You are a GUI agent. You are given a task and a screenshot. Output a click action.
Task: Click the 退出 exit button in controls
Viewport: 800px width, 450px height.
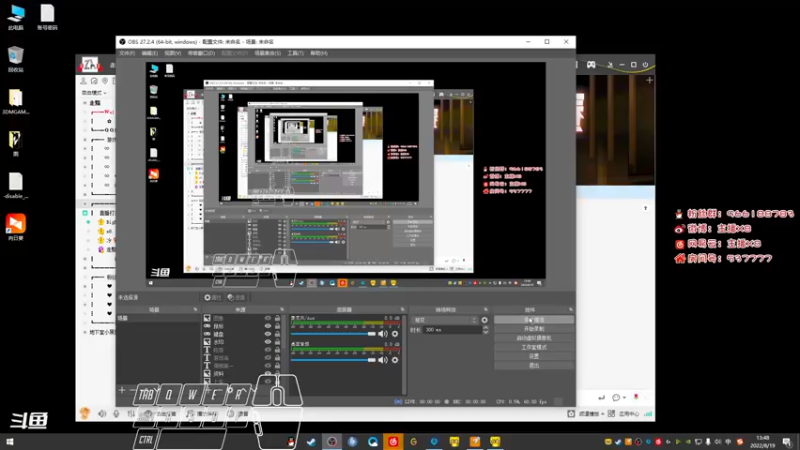click(534, 365)
